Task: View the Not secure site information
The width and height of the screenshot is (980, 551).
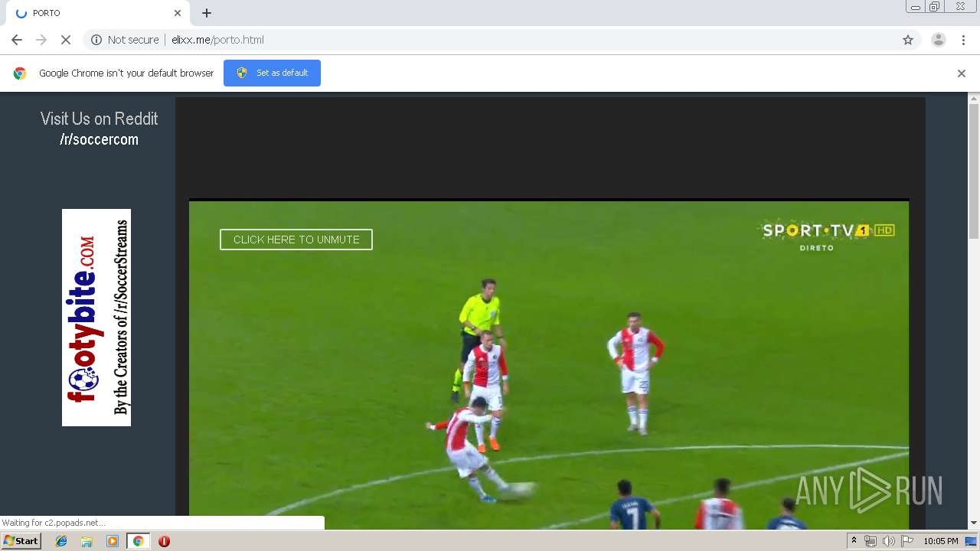Action: coord(126,40)
